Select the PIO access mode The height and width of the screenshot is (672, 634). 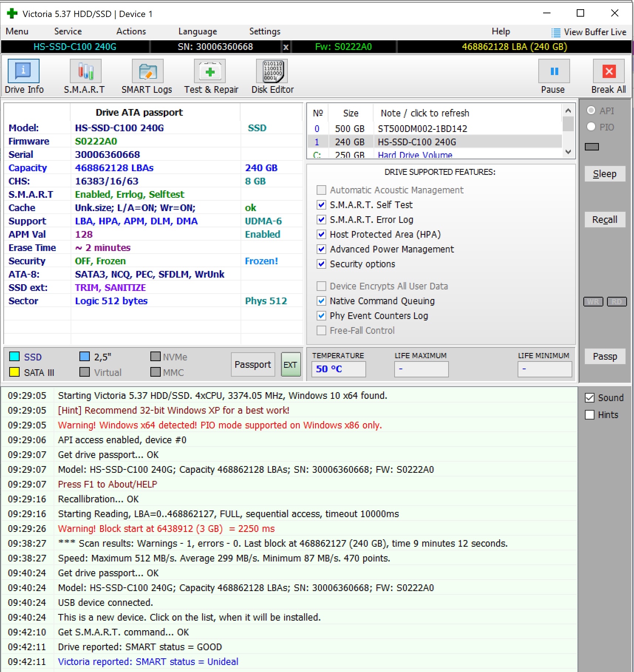[591, 127]
